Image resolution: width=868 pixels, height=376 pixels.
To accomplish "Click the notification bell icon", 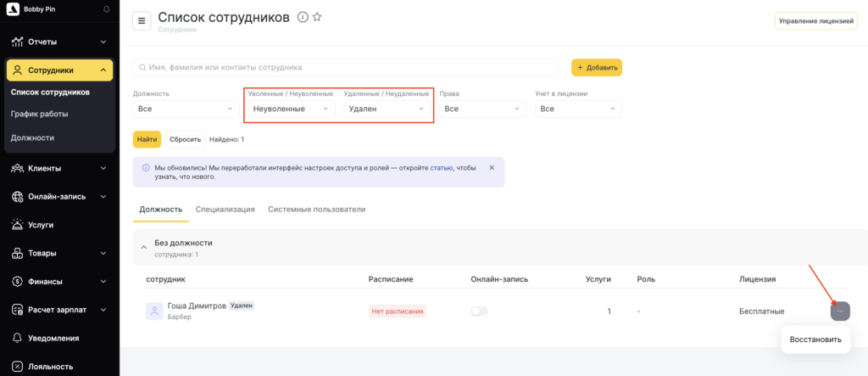I will [x=106, y=8].
